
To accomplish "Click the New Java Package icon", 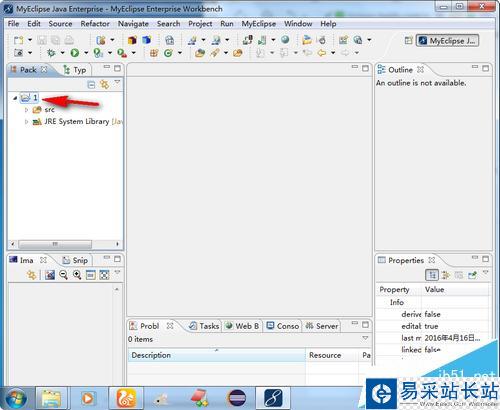I will 154,53.
